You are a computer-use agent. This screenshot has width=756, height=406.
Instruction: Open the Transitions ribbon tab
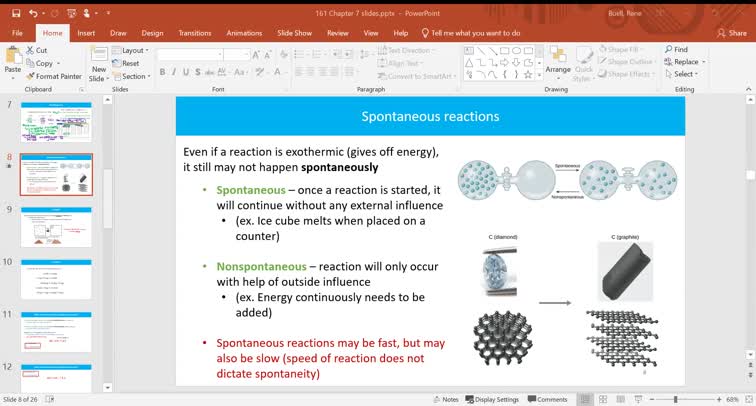point(194,33)
